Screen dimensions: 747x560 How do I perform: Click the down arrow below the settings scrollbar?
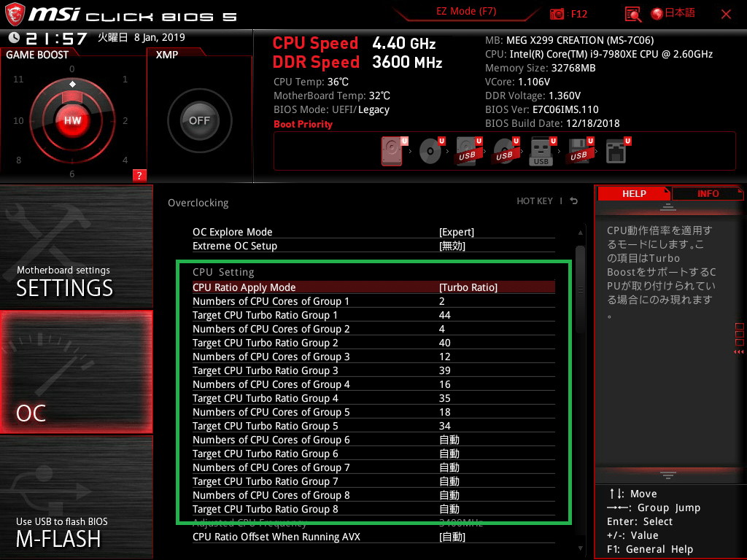pos(580,548)
